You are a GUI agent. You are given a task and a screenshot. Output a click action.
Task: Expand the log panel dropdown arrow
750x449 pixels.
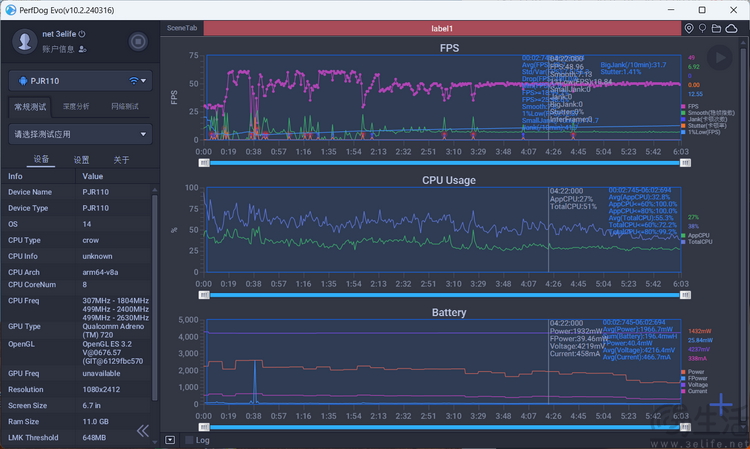tap(170, 440)
